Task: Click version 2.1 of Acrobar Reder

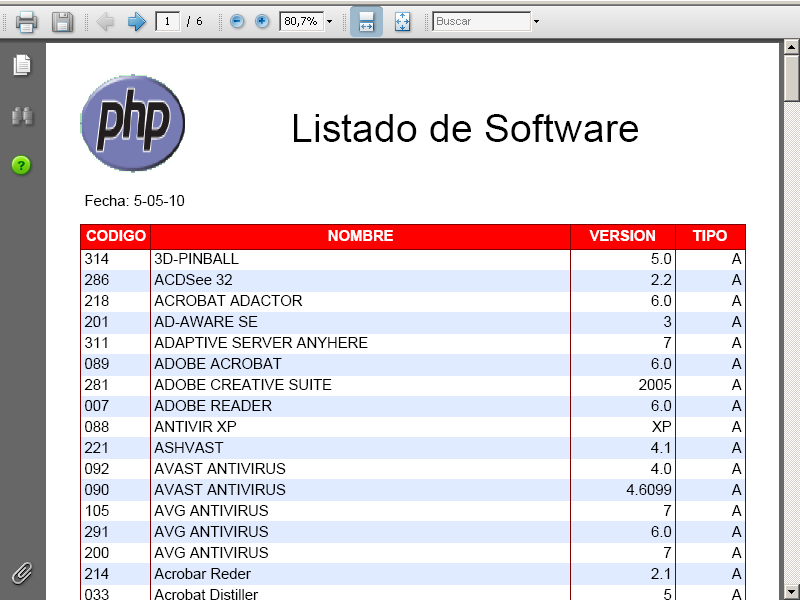Action: pos(661,573)
